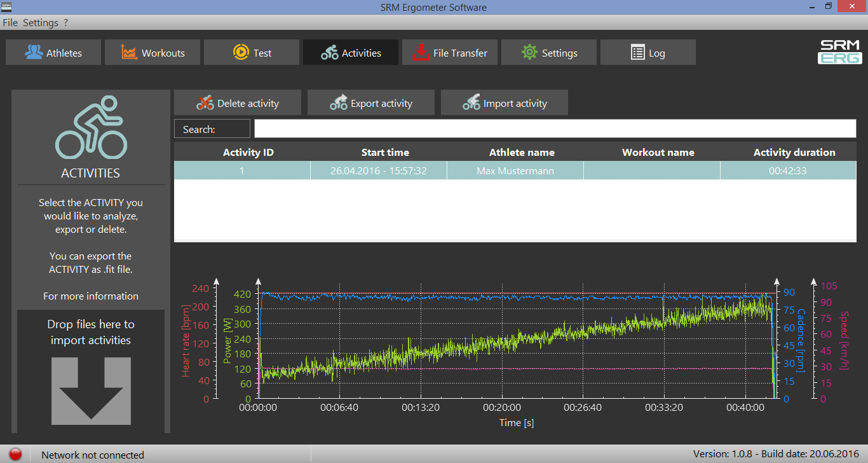Click the Activities cyclist icon in tab
This screenshot has height=463, width=868.
330,53
